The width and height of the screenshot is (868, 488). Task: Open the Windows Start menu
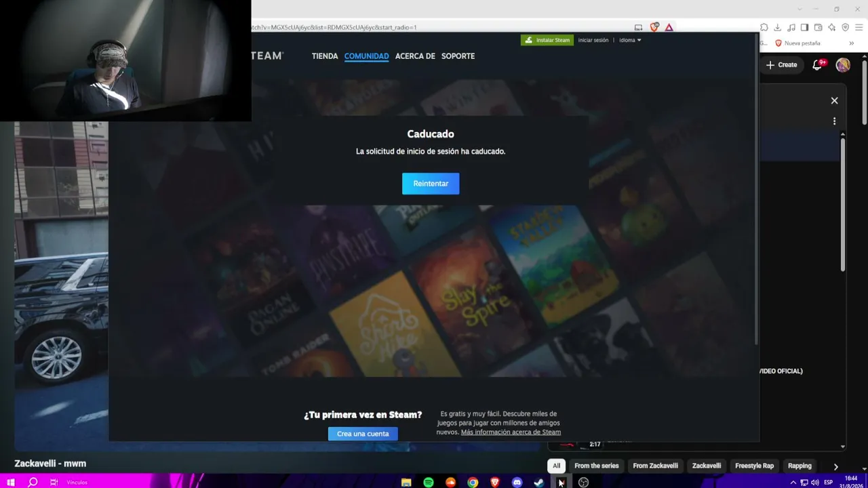[10, 482]
